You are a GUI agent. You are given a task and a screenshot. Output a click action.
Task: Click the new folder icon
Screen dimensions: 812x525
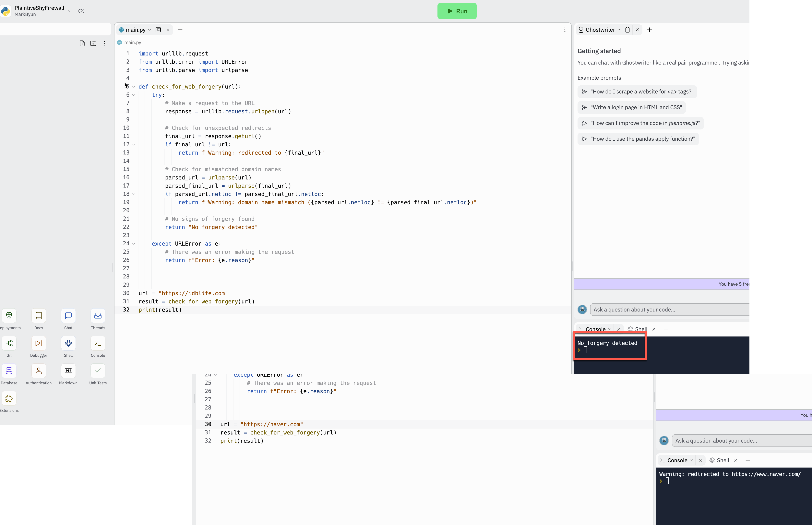pos(93,43)
